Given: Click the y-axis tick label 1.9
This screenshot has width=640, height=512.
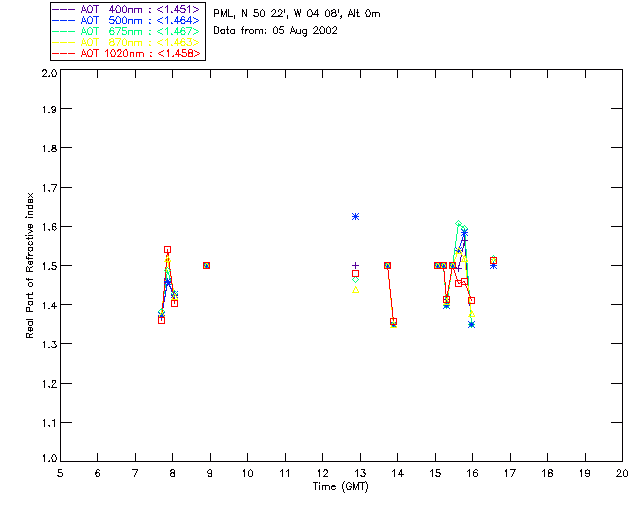Looking at the screenshot, I should (49, 109).
